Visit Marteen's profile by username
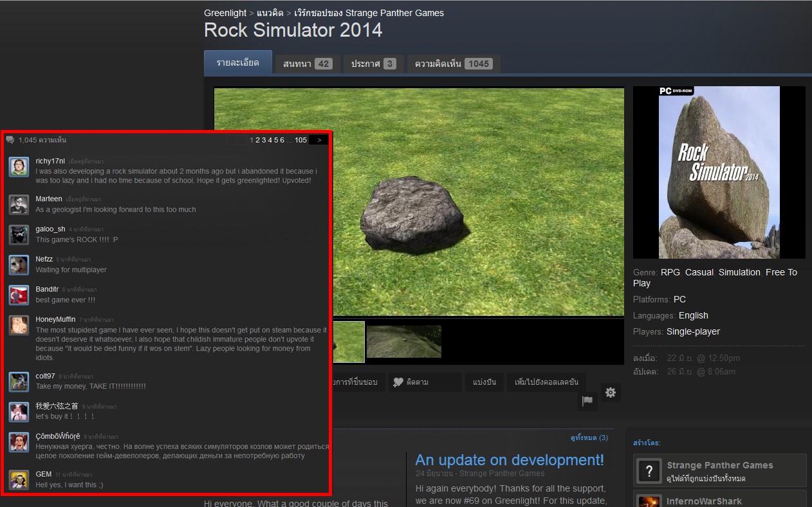 (49, 199)
